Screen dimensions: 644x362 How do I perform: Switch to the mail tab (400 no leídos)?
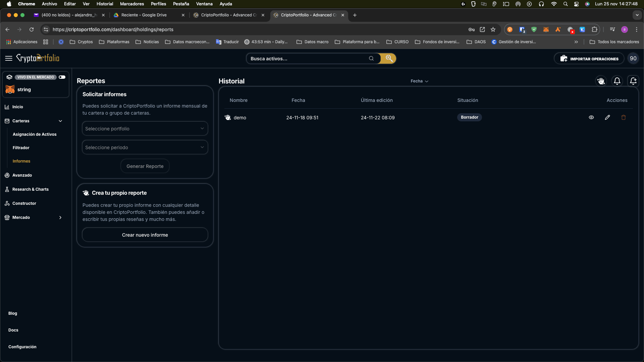coord(69,15)
